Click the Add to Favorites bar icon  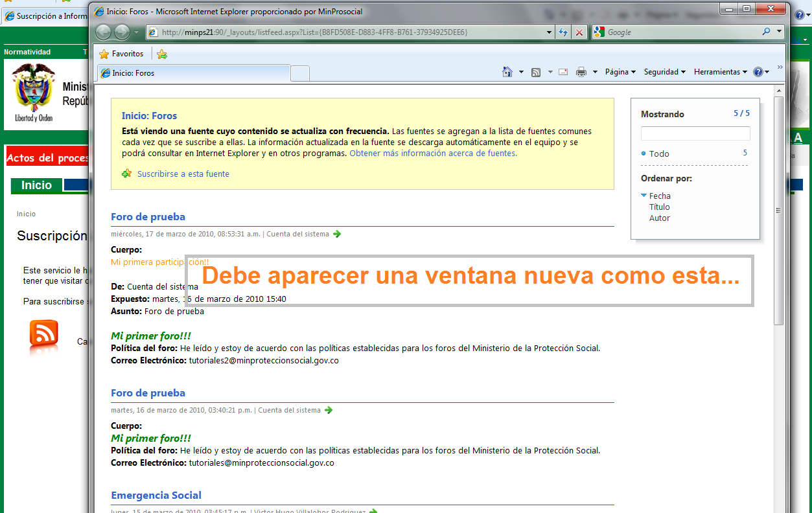click(162, 54)
